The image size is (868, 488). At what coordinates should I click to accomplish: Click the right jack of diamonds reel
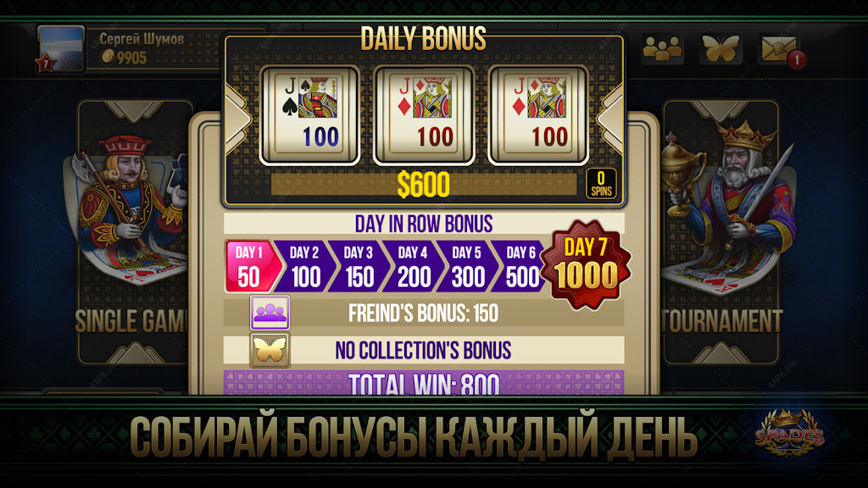tap(538, 115)
